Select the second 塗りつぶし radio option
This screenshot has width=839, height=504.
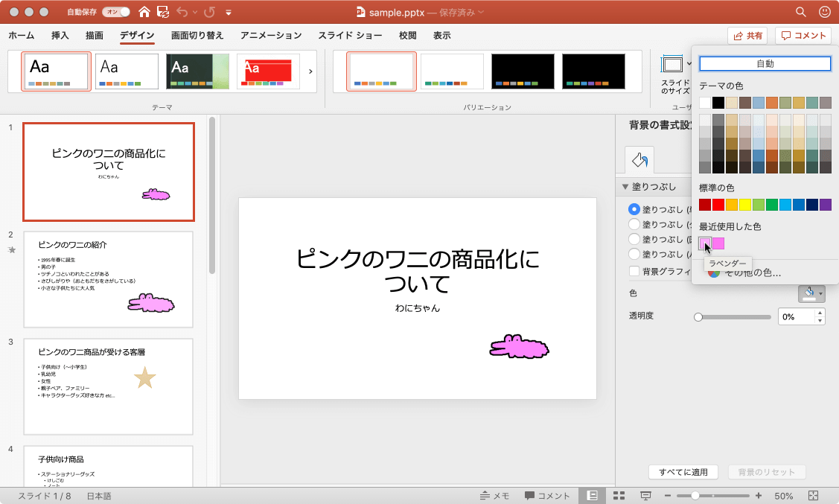tap(634, 224)
